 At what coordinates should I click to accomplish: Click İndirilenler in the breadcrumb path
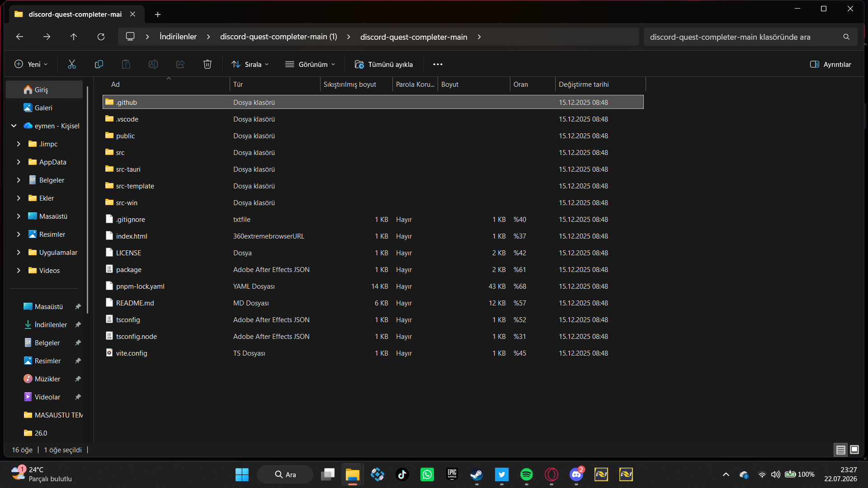[x=178, y=37]
